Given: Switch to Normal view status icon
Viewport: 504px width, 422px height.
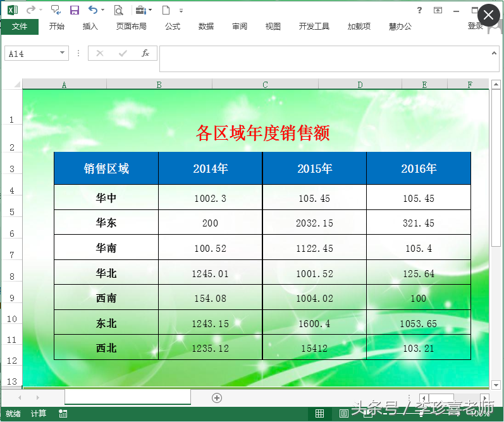Looking at the screenshot, I should click(x=319, y=413).
